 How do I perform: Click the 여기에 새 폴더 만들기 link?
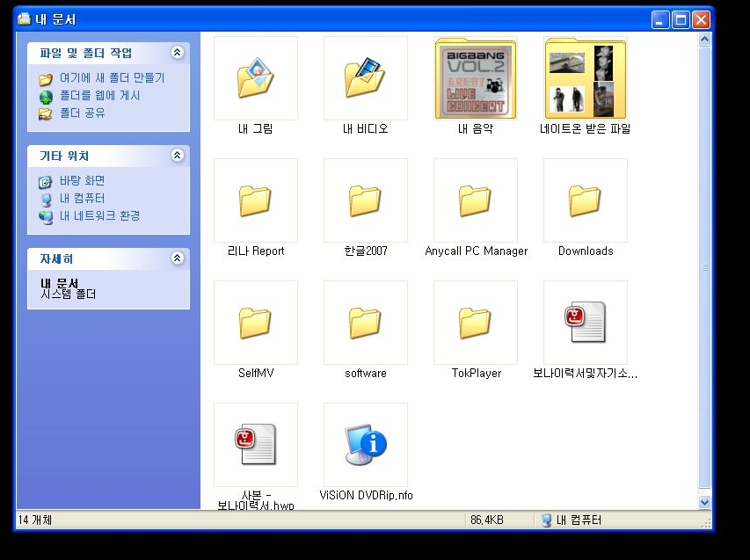112,78
